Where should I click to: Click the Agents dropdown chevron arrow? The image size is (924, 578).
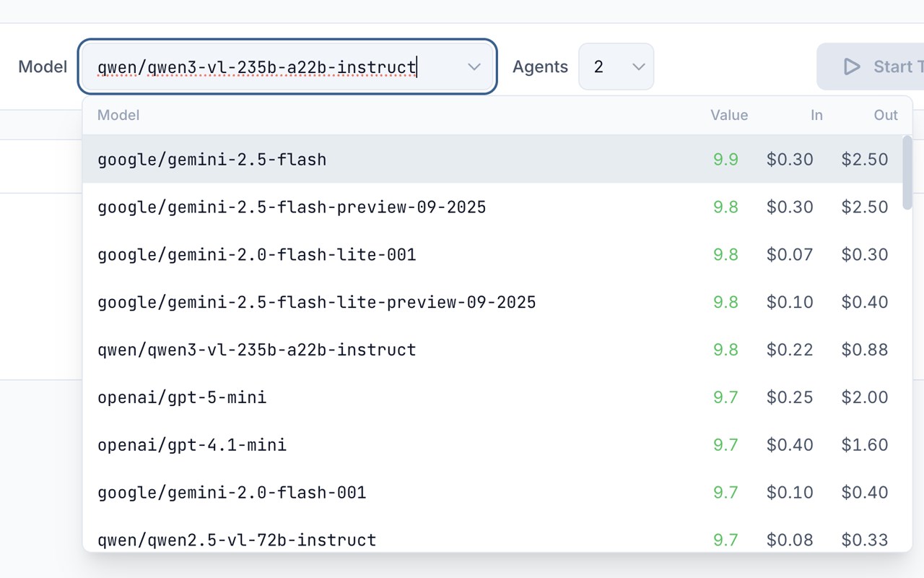(638, 66)
